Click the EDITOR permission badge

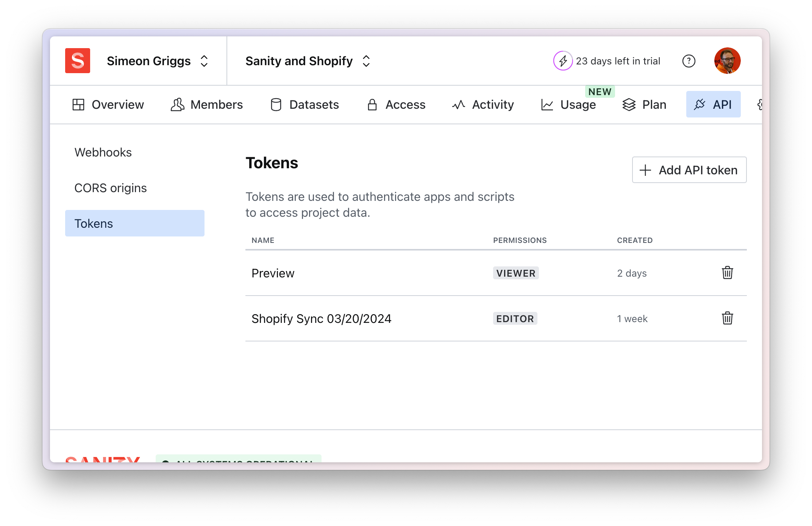click(515, 319)
